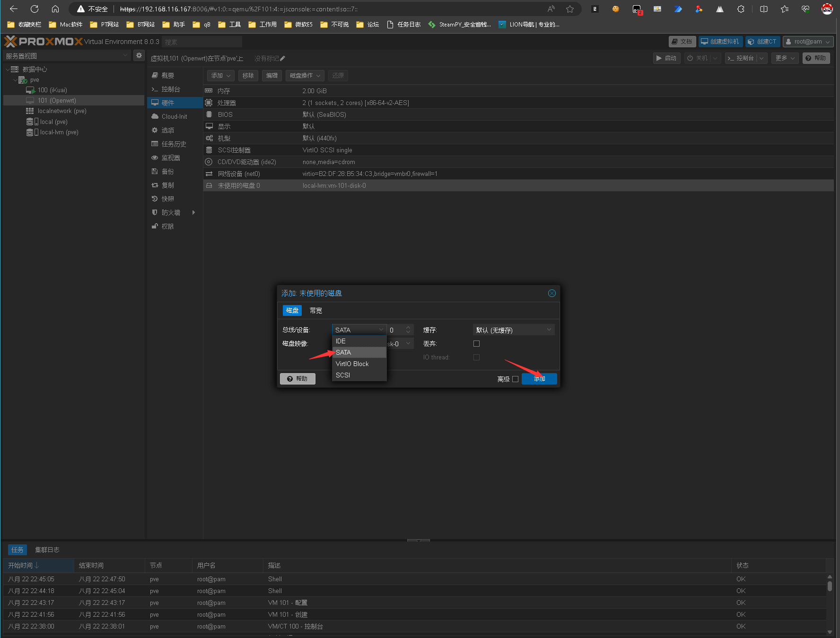Viewport: 840px width, 638px height.
Task: Click the blue Add (添加) button
Action: [539, 379]
